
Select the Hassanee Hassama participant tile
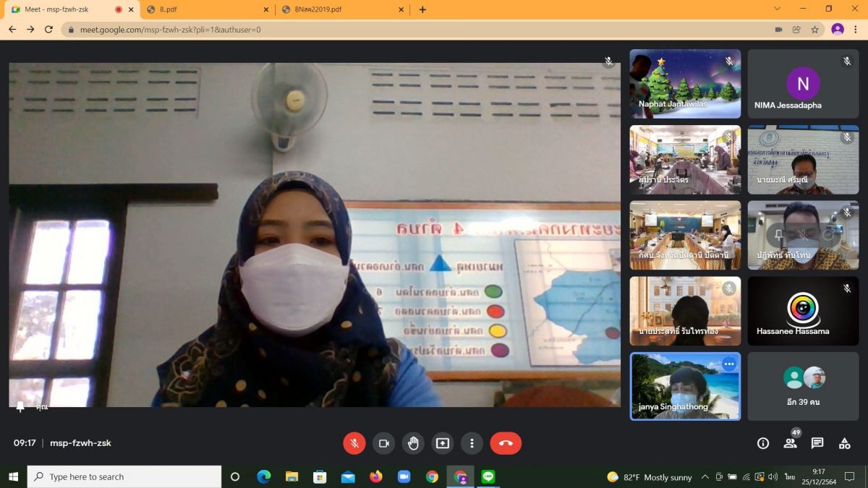803,311
